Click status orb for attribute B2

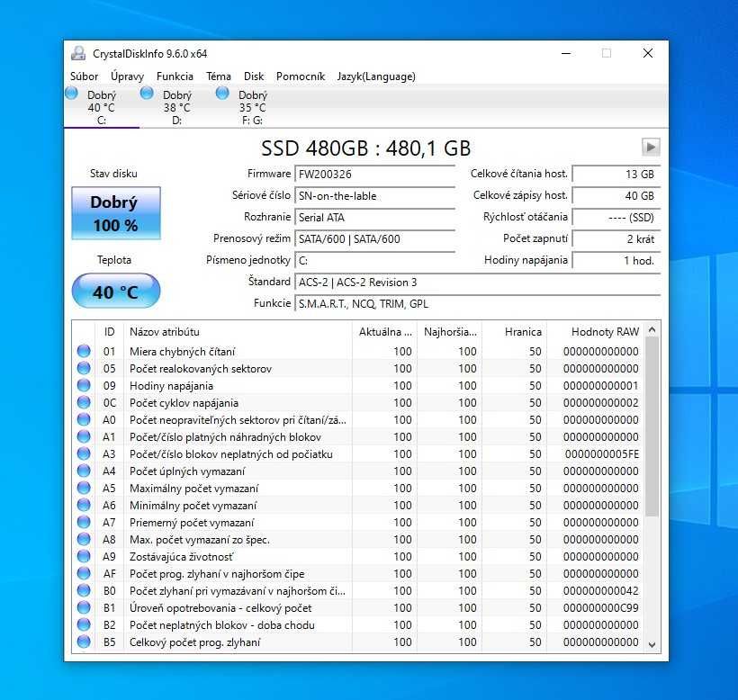pyautogui.click(x=84, y=624)
